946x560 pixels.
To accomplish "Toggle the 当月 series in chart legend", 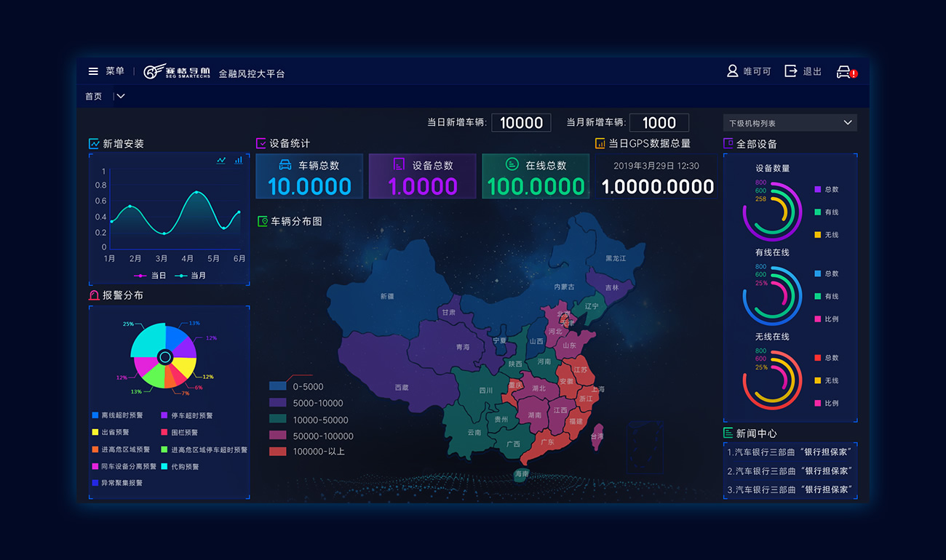I will click(191, 276).
